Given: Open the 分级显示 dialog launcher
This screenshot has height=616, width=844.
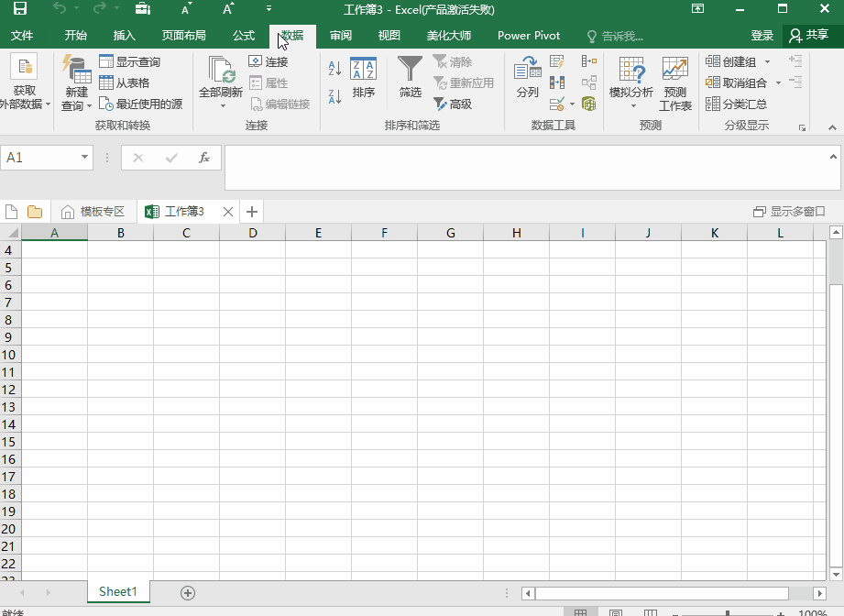Looking at the screenshot, I should [x=802, y=127].
